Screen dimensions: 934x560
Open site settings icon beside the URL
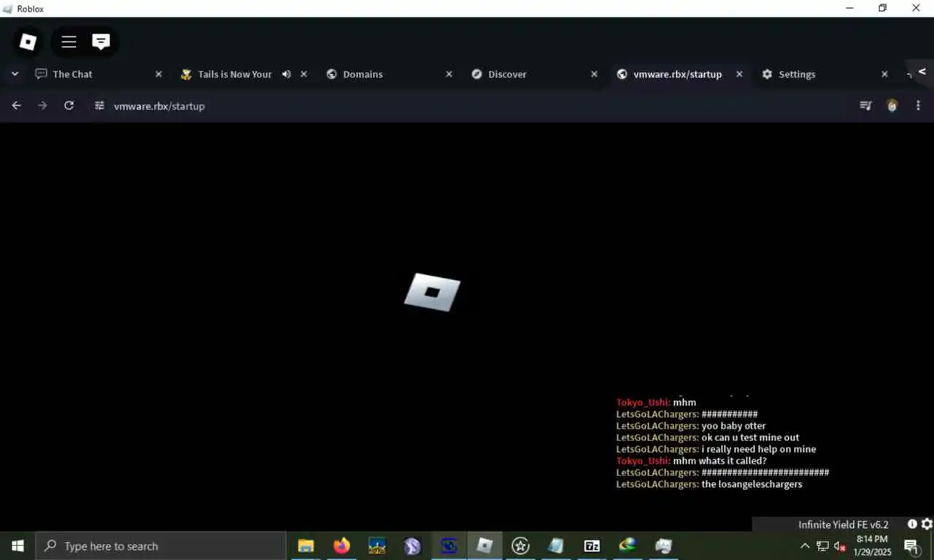point(100,106)
